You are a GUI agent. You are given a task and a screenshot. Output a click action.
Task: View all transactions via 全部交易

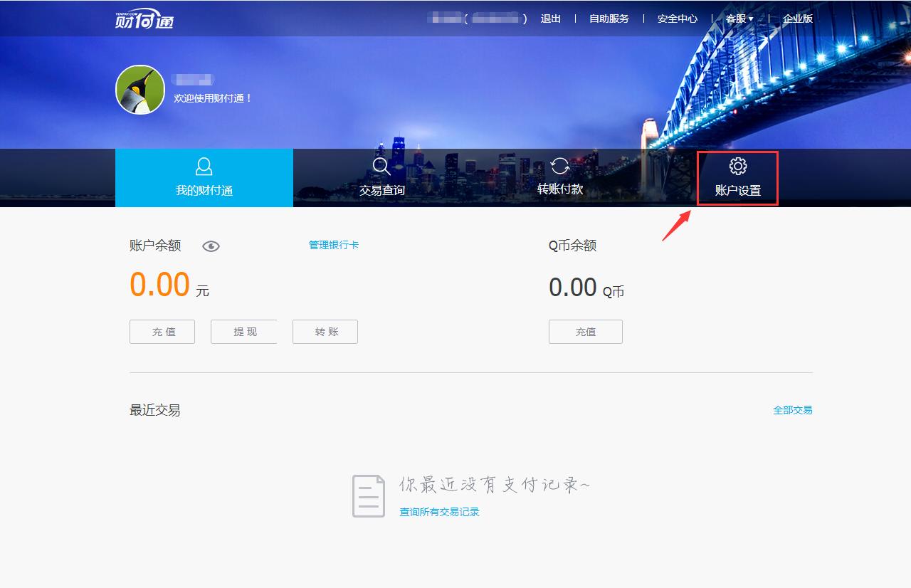point(792,409)
